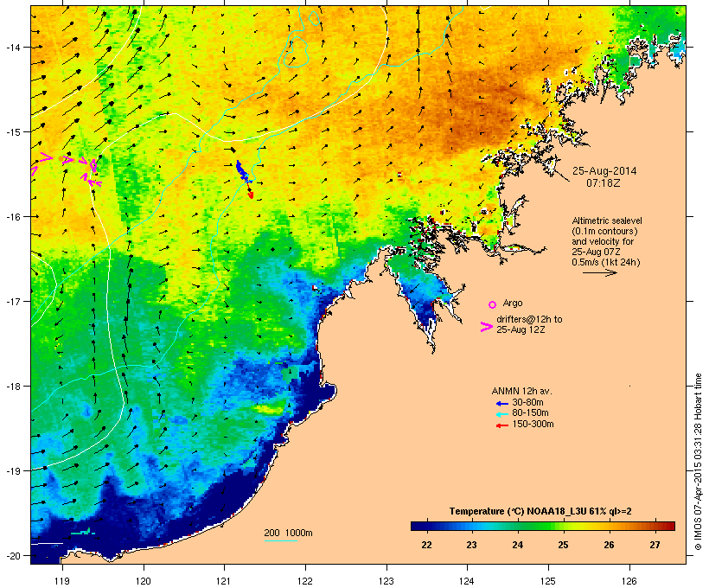This screenshot has width=709, height=588.
Task: Click the longitude axis label 124
Action: point(467,581)
